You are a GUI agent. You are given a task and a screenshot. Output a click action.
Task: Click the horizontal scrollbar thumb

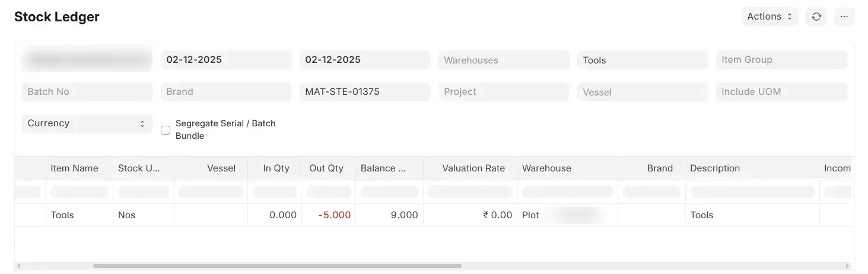pyautogui.click(x=277, y=266)
